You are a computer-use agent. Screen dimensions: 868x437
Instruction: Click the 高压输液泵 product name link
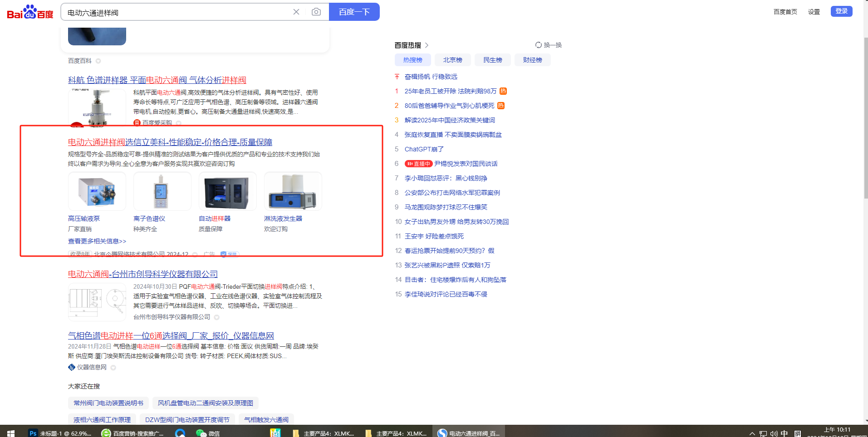coord(84,218)
